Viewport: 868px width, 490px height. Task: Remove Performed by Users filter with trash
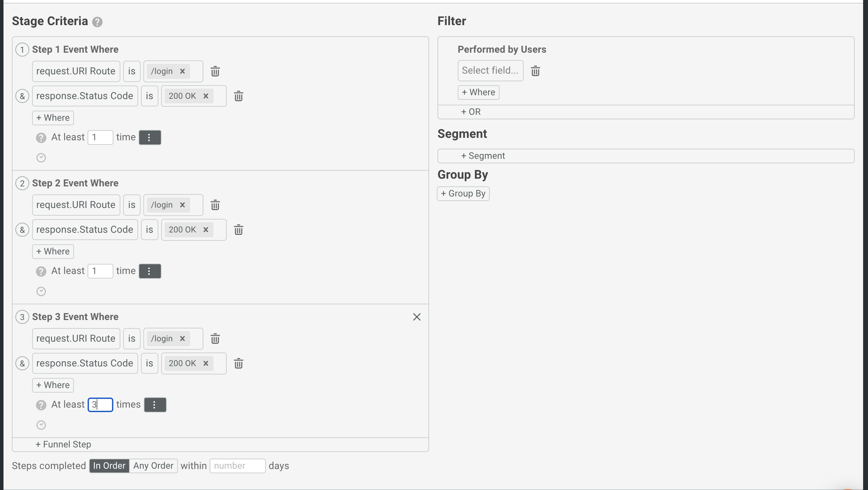pos(535,71)
